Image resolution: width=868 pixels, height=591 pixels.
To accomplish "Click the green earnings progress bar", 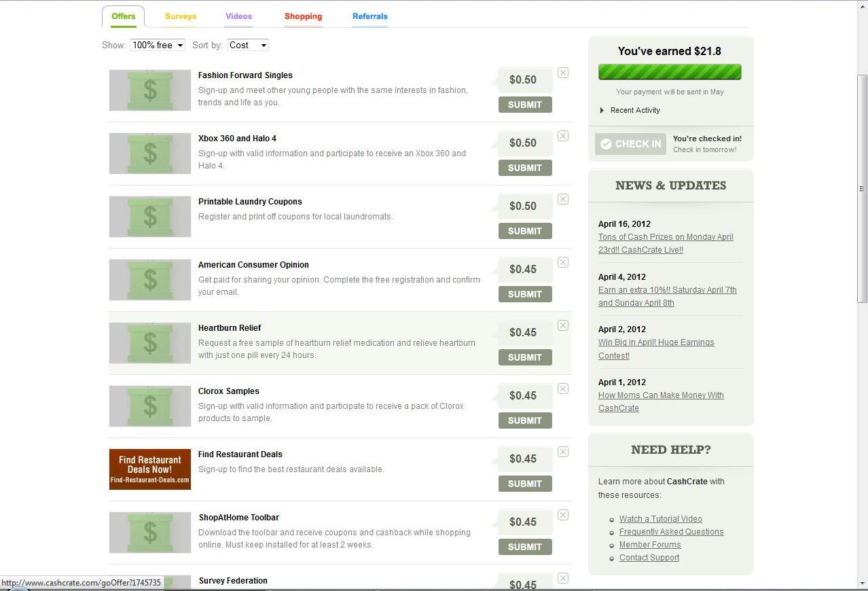I will click(x=670, y=71).
